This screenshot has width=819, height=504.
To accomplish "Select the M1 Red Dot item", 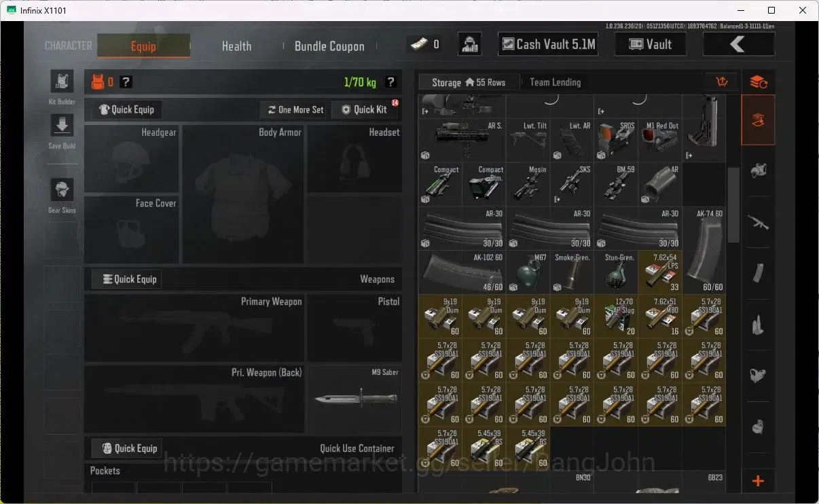I will 660,140.
